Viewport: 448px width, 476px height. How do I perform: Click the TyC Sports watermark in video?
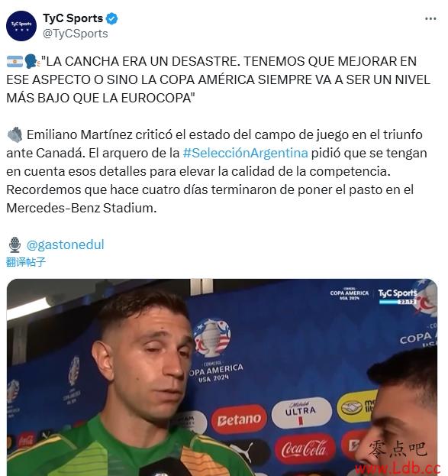[398, 296]
